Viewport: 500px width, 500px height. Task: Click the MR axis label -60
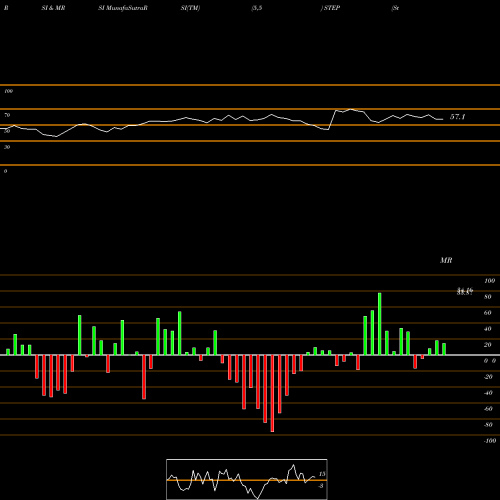pos(488,409)
